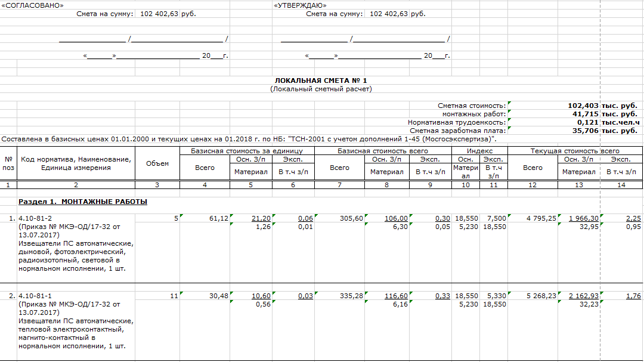Select the material value 32,23
Viewport: 644px width, 362px height.
click(x=589, y=305)
